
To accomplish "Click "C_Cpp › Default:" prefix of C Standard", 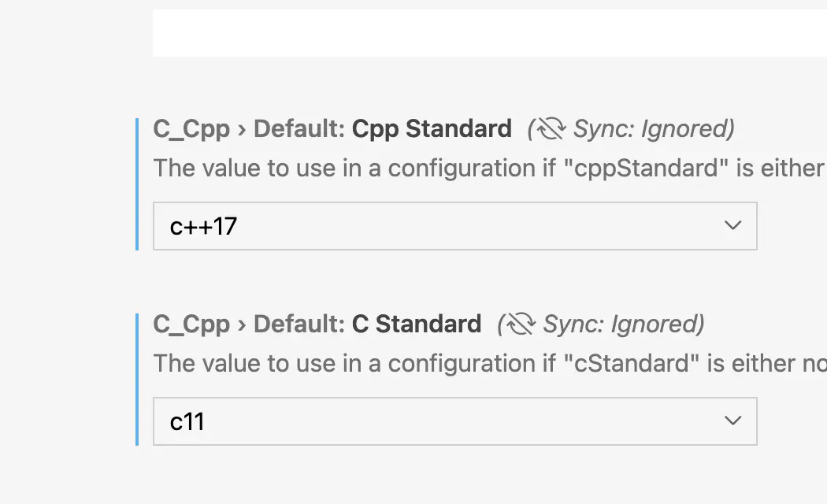I will click(249, 324).
